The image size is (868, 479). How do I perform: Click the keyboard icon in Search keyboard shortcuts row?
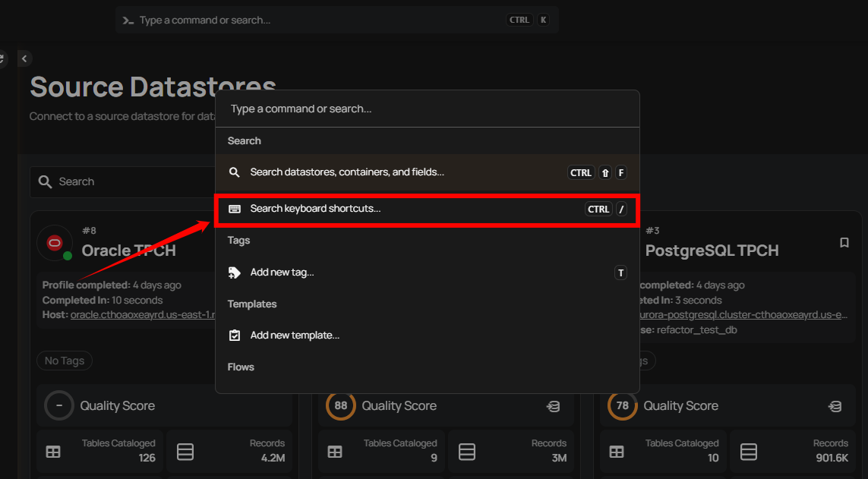(x=235, y=210)
